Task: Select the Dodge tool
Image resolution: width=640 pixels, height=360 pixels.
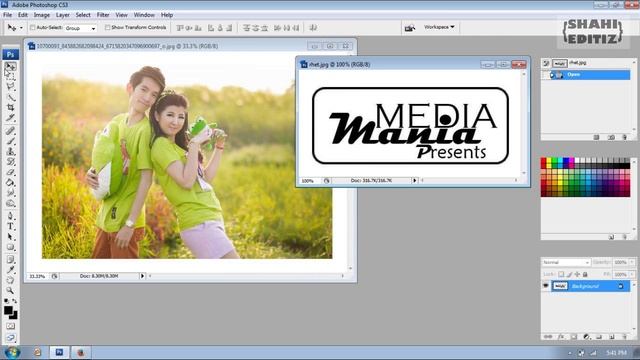Action: coord(11,203)
